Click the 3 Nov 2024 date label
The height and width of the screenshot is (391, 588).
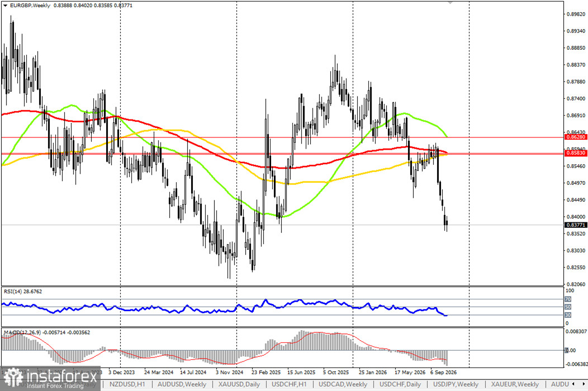tap(230, 372)
